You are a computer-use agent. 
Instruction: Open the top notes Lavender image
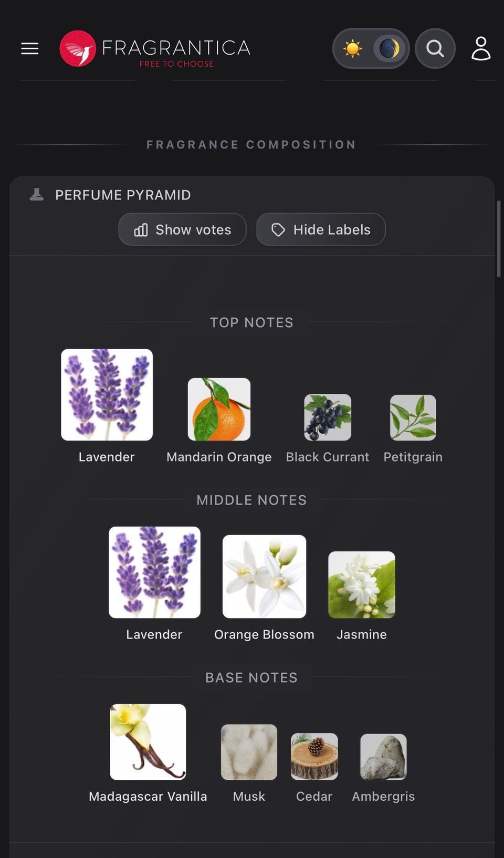tap(107, 395)
